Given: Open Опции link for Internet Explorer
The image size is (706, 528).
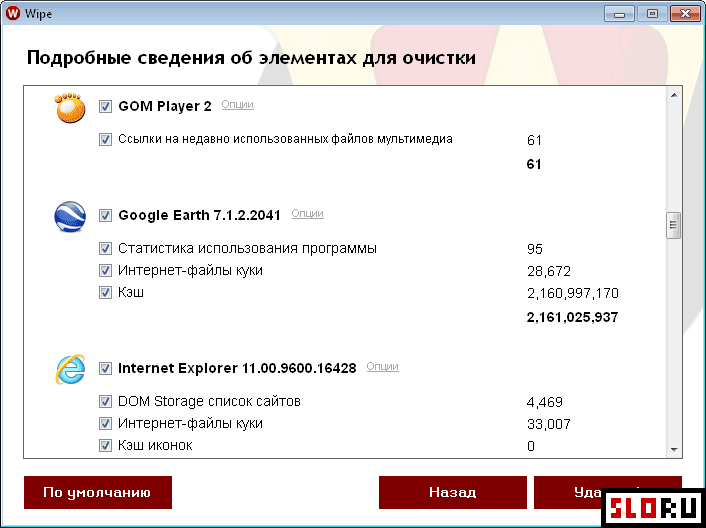Looking at the screenshot, I should (x=382, y=366).
